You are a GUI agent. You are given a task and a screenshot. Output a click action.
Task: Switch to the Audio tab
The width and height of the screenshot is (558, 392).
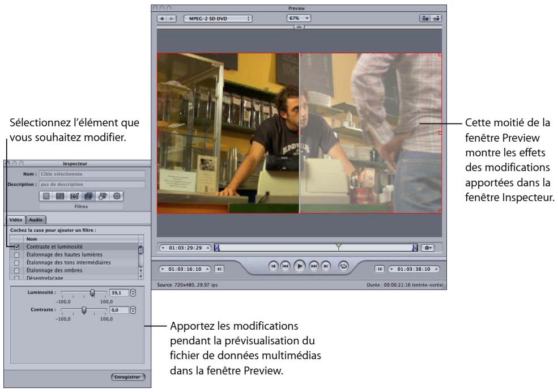tap(38, 219)
